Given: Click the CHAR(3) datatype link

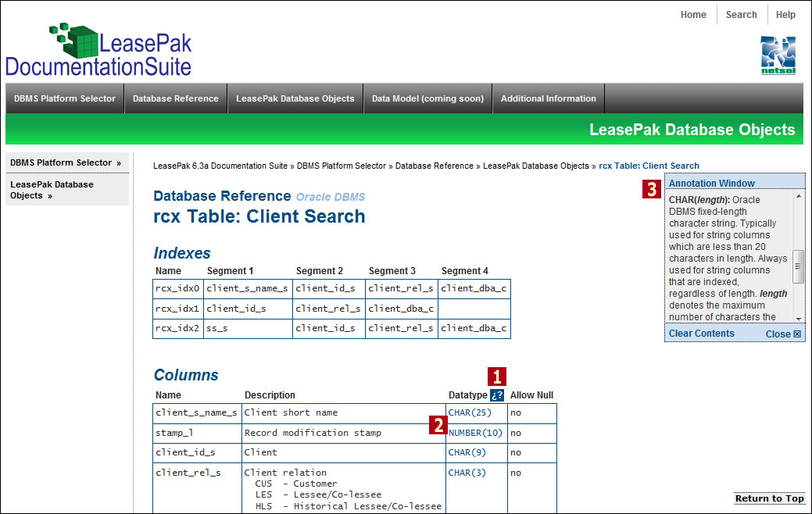Looking at the screenshot, I should [467, 473].
